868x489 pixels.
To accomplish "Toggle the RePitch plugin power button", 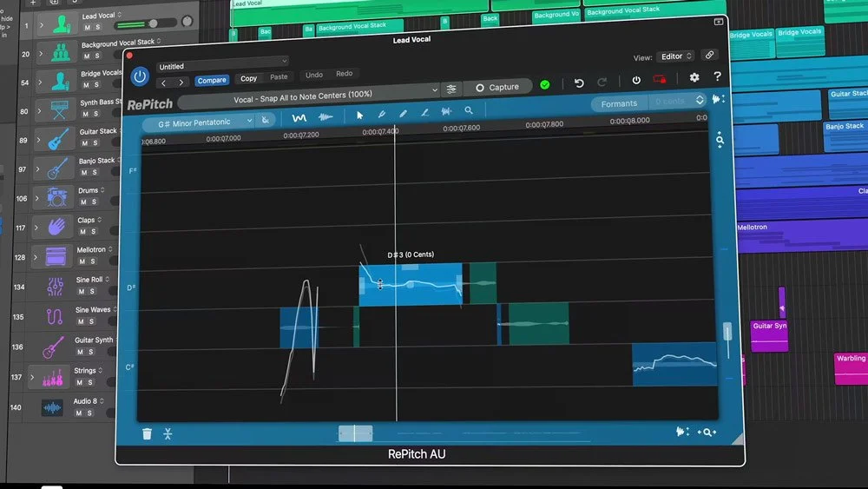I will coord(140,76).
